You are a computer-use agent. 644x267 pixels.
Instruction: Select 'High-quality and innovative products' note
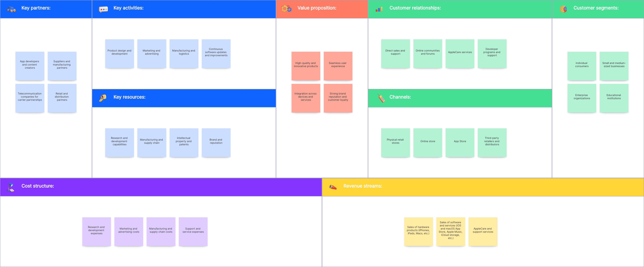click(306, 66)
